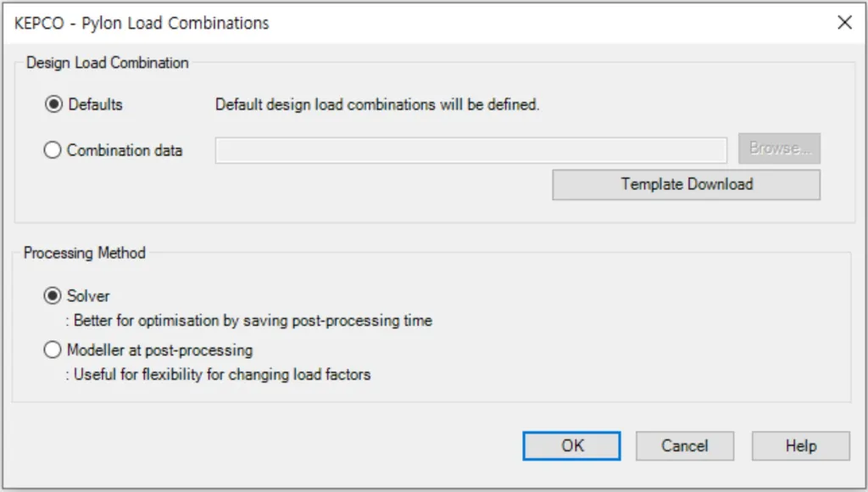This screenshot has width=868, height=492.
Task: Switch to Modeller at post-processing radio circle
Action: coord(53,349)
